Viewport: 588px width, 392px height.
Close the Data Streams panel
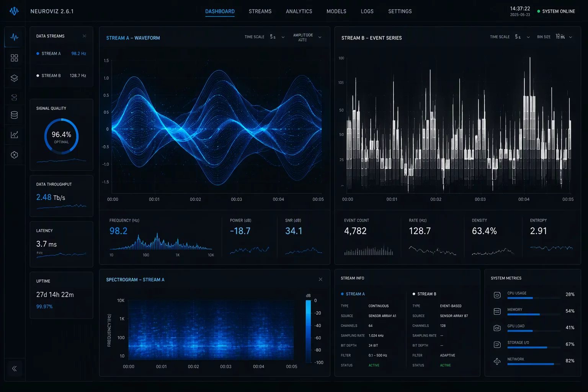[85, 36]
